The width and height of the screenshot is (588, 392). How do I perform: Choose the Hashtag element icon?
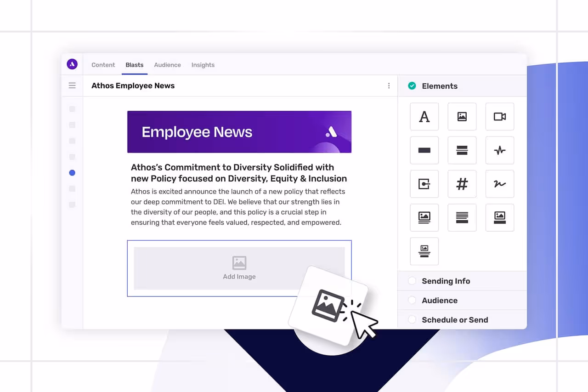coord(462,184)
